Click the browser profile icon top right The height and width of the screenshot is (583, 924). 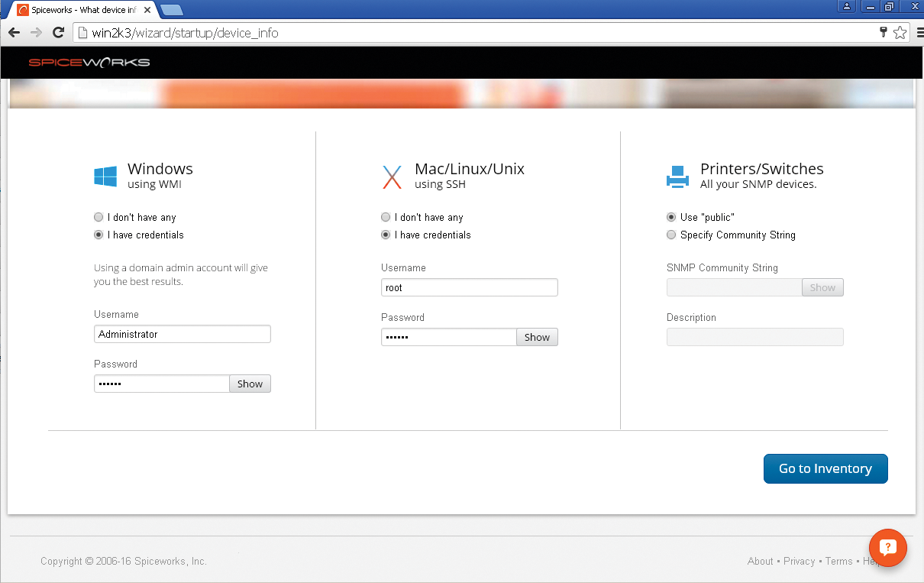(x=846, y=7)
